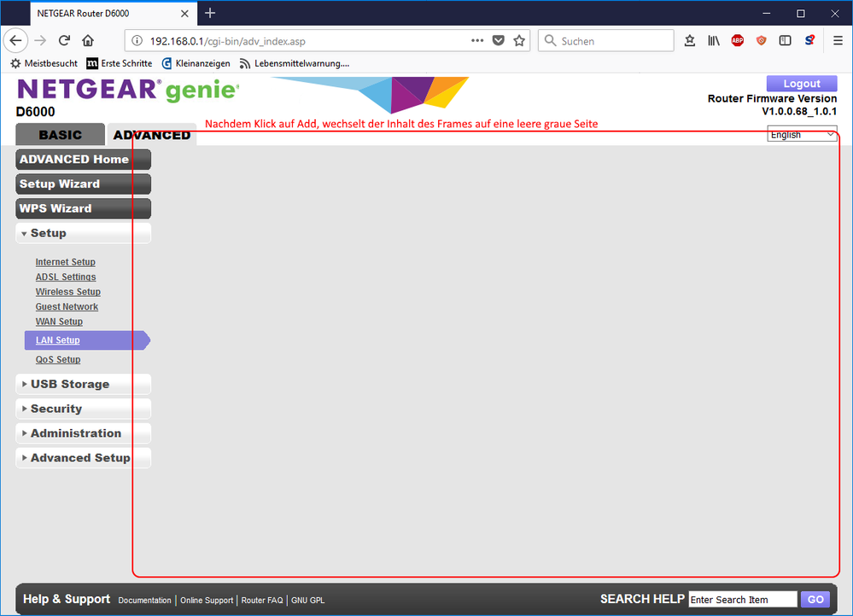Open Lebensmittelwarnung feed bookmark
The height and width of the screenshot is (616, 853).
(x=295, y=63)
